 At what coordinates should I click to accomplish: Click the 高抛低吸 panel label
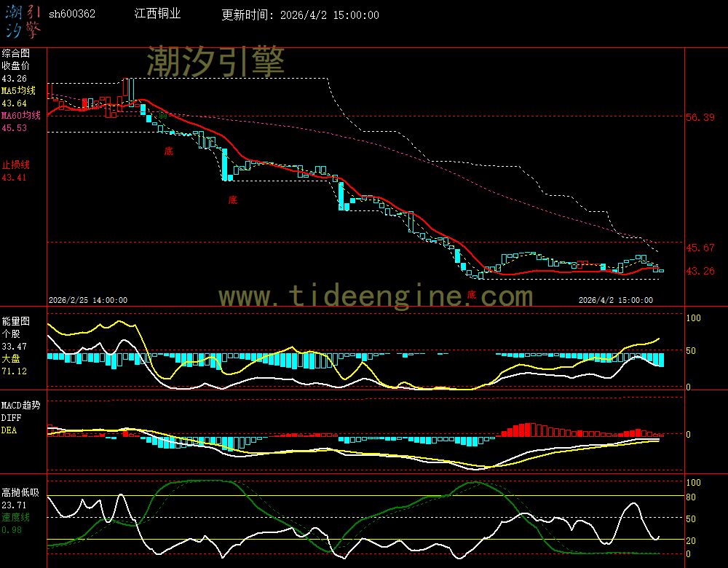[x=20, y=492]
